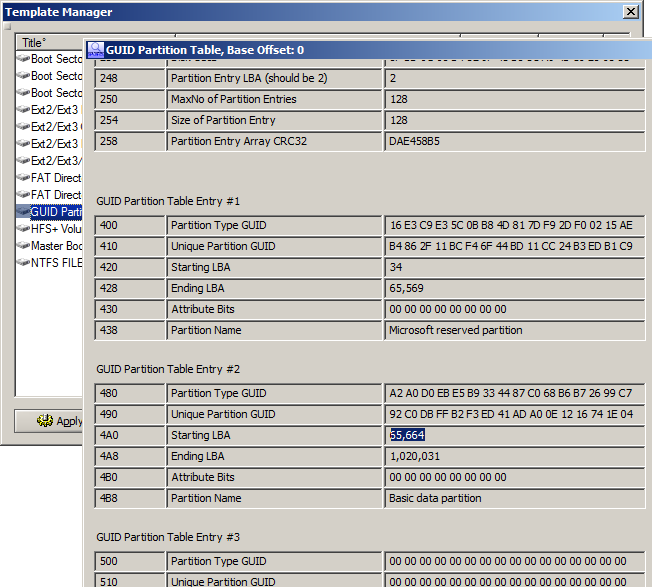Select the Master Boot template row
Screen dimensions: 652x587
(49, 246)
